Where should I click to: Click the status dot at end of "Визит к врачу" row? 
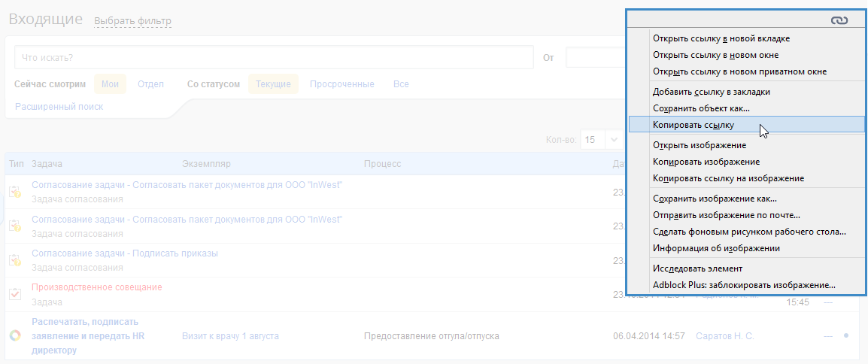pos(846,335)
